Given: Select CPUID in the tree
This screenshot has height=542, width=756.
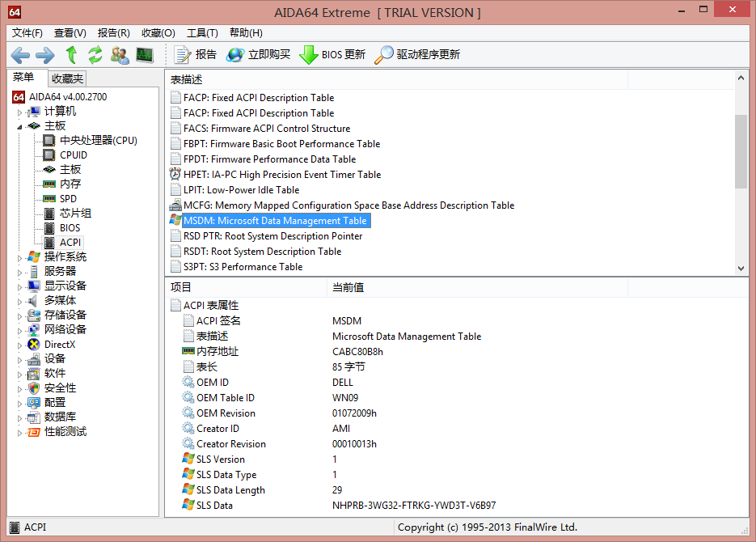Looking at the screenshot, I should [74, 155].
